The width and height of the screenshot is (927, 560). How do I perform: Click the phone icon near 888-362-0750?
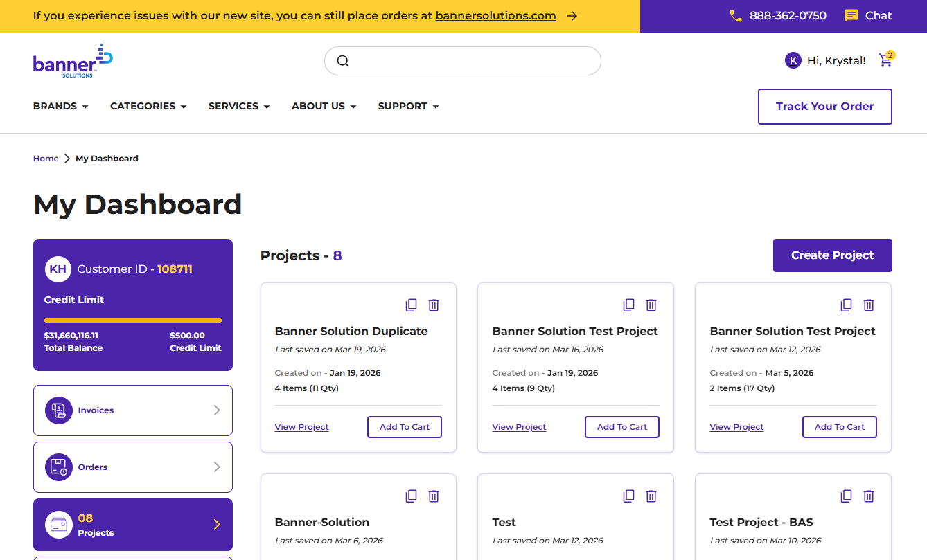click(736, 15)
